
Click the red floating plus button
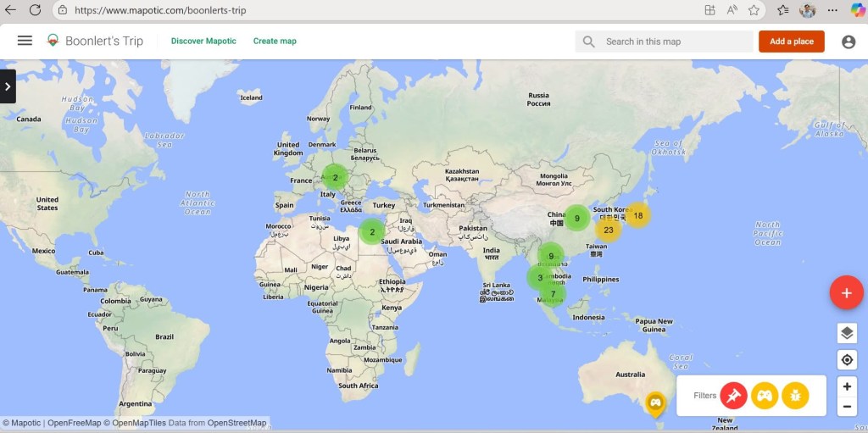845,293
